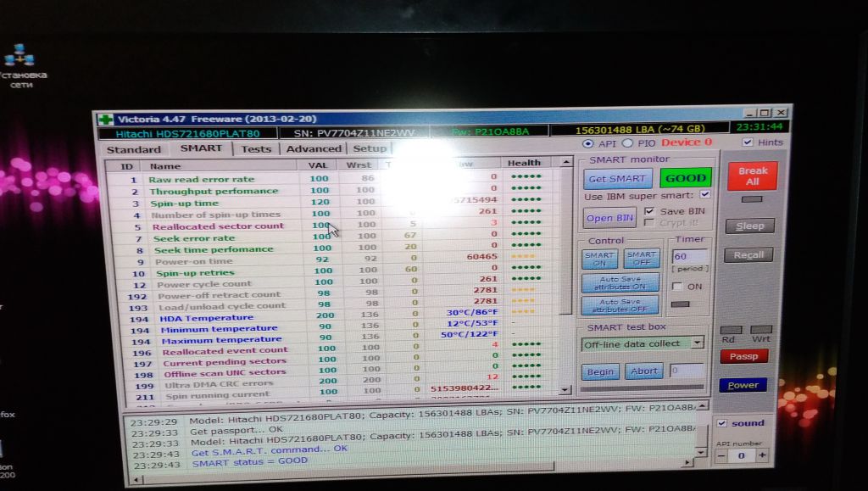Click the Begin test button
868x491 pixels.
tap(600, 371)
